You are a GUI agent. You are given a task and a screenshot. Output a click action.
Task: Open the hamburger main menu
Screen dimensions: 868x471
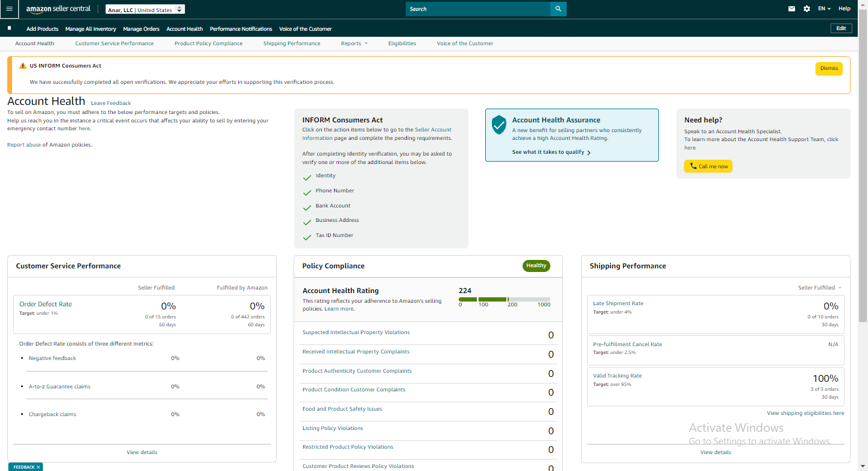[x=9, y=9]
